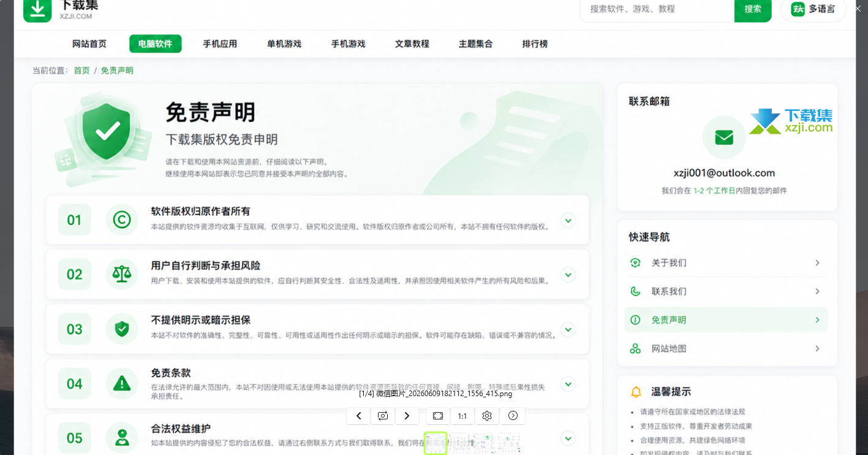
Task: Click the green envelope email icon
Action: point(724,137)
